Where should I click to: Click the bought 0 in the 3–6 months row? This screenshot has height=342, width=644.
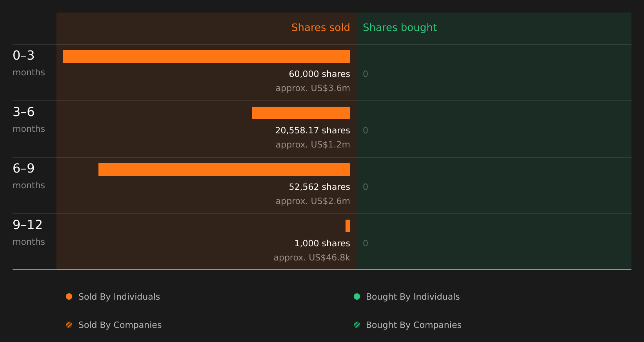coord(366,130)
